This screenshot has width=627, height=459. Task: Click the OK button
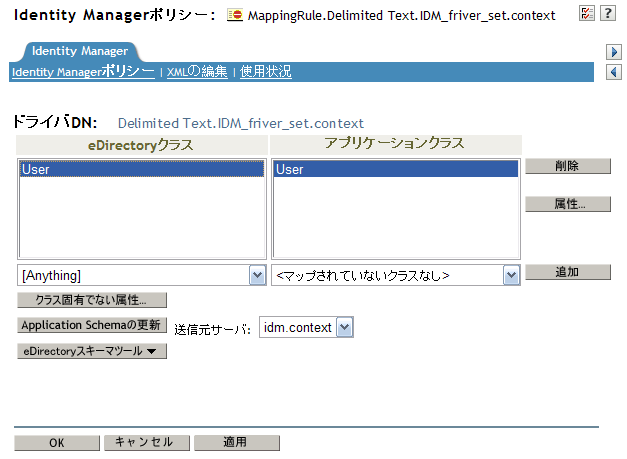tap(56, 443)
